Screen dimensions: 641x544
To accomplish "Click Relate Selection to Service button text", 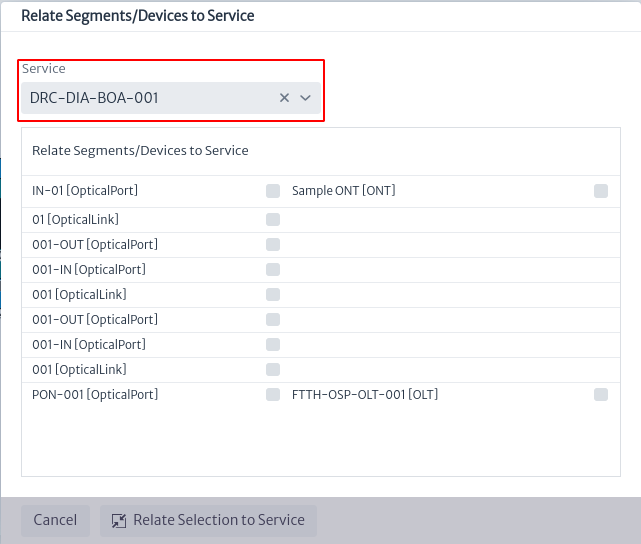I will [219, 520].
